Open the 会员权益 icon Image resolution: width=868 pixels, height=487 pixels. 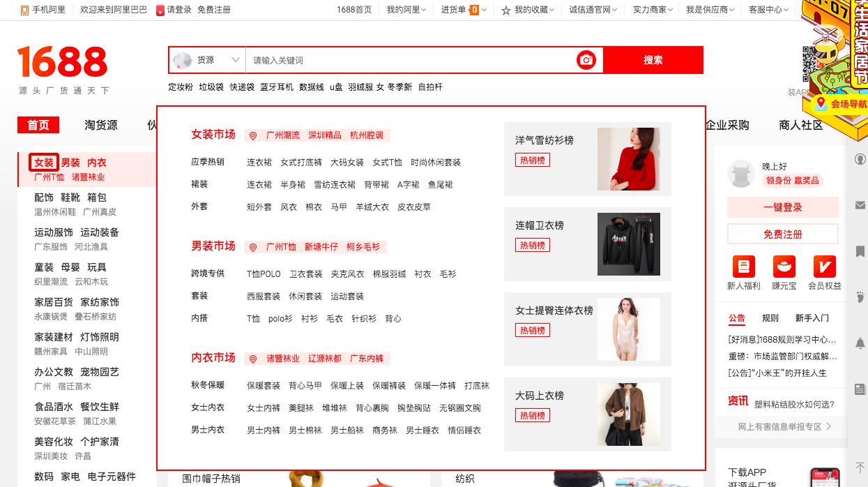pyautogui.click(x=825, y=267)
